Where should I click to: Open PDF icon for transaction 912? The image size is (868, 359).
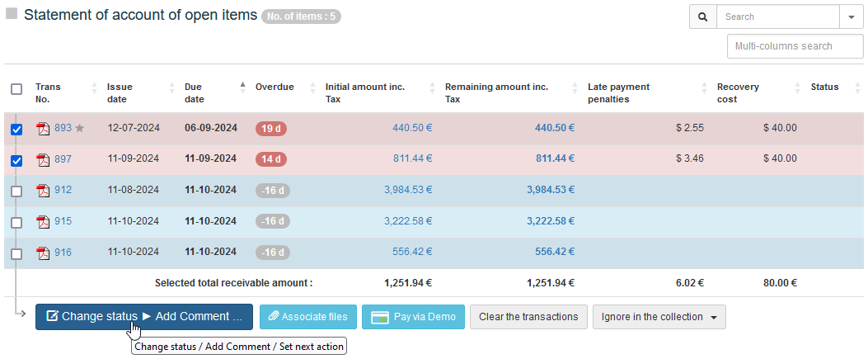coord(43,191)
